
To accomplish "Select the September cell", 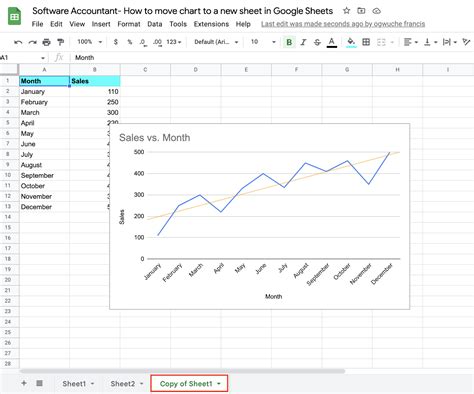I will pos(44,175).
